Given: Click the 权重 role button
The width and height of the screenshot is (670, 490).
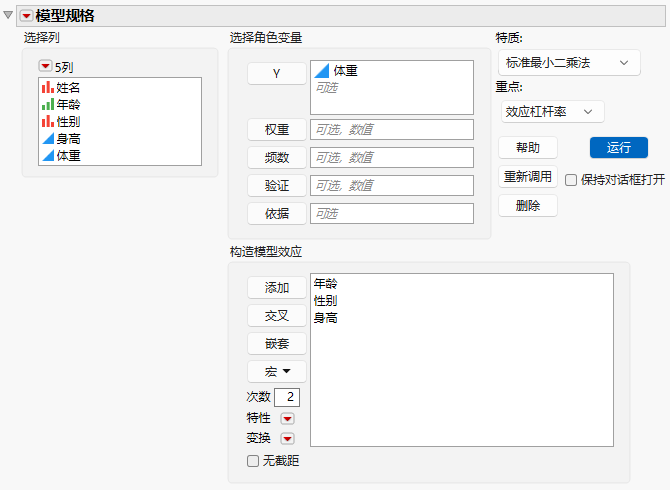Looking at the screenshot, I should pos(276,129).
